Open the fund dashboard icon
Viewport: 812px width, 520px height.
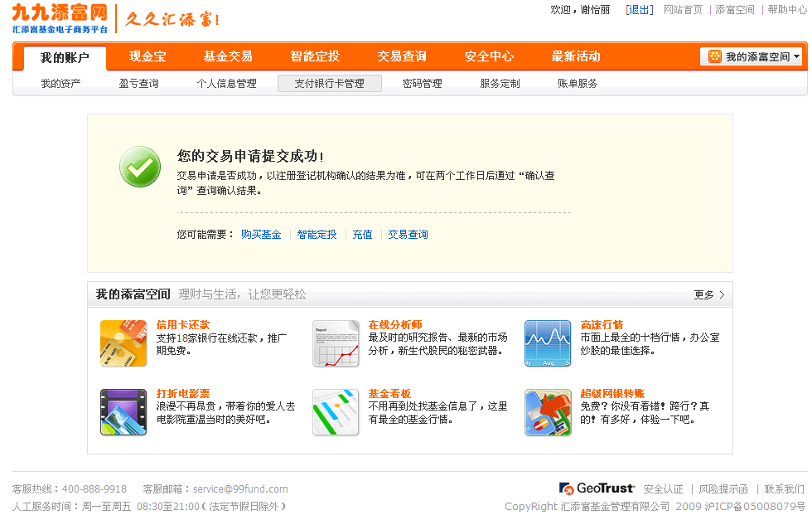pyautogui.click(x=336, y=412)
